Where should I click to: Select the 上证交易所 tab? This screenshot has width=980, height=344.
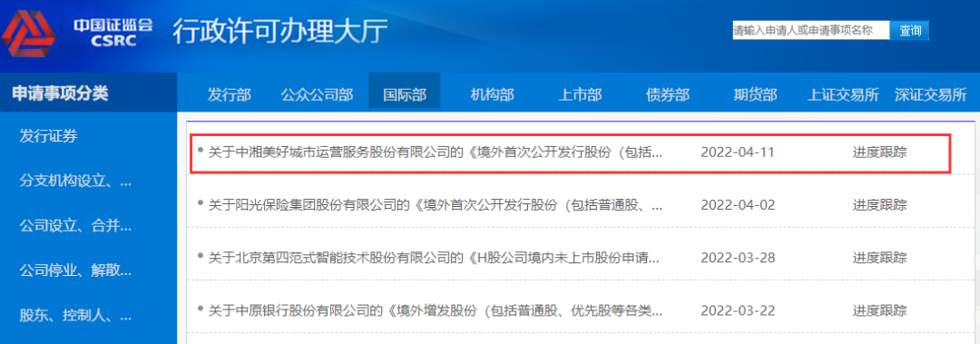tap(843, 95)
